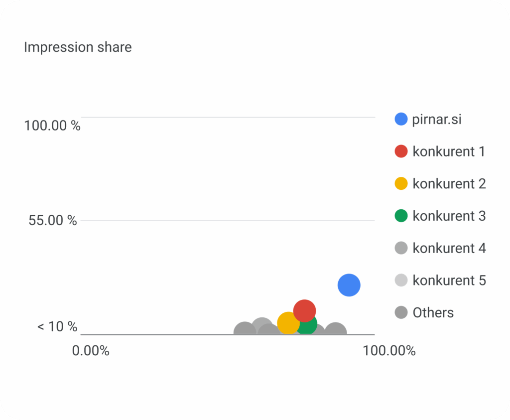Screen dimensions: 510x420
Task: Click the 100.00% horizontal axis label
Action: click(x=389, y=351)
